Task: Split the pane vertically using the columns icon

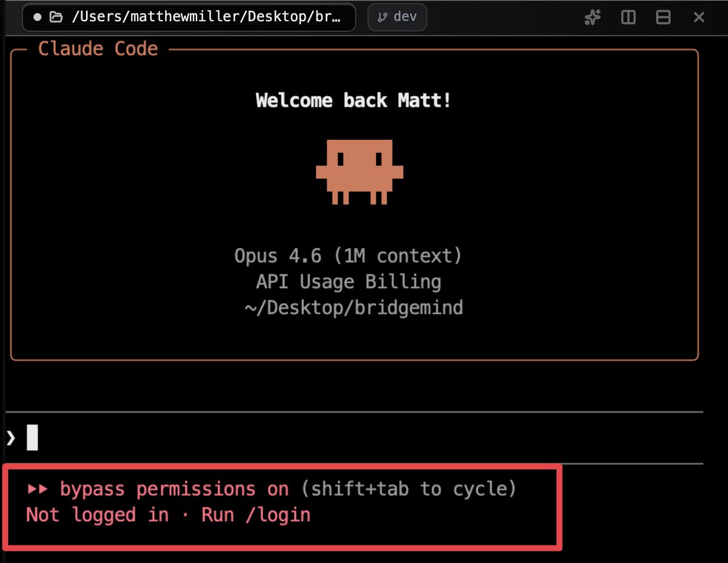Action: pyautogui.click(x=629, y=18)
